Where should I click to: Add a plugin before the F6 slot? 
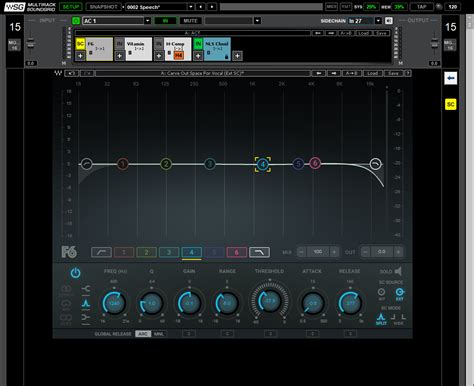(80, 56)
